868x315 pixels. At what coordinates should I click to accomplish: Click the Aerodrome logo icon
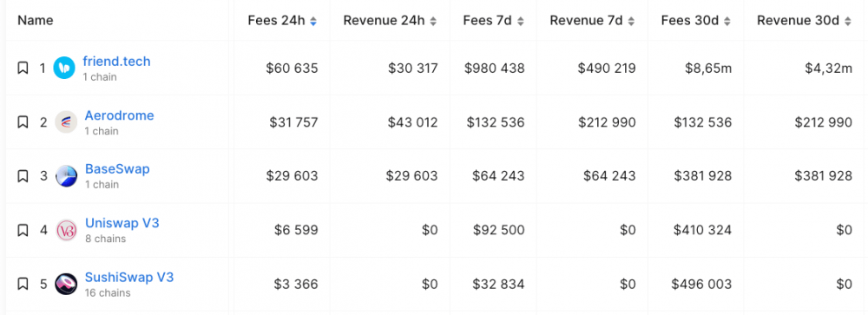tap(66, 121)
